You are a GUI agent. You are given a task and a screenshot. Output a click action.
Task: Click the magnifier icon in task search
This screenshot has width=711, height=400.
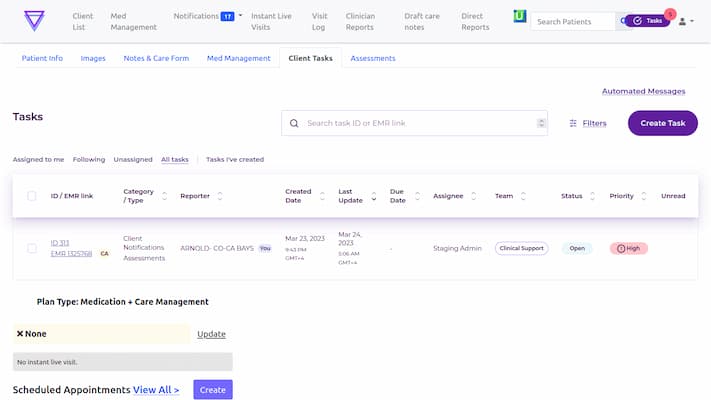click(294, 123)
